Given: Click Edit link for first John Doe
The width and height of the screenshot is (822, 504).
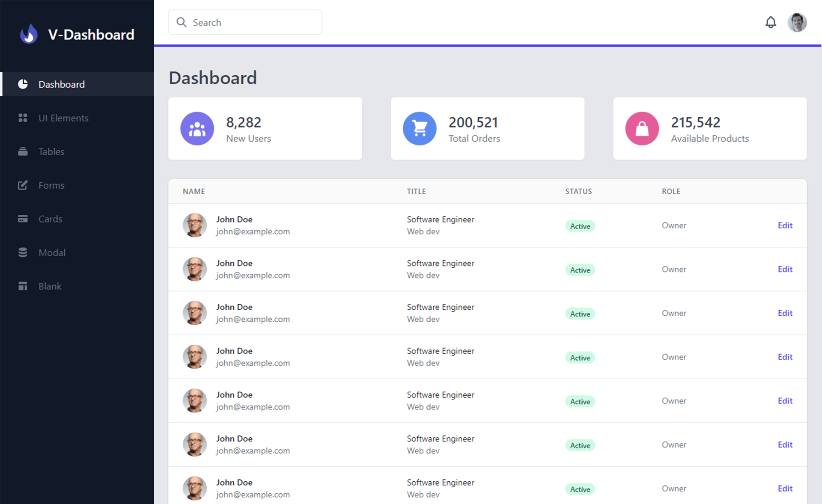Looking at the screenshot, I should pos(785,225).
